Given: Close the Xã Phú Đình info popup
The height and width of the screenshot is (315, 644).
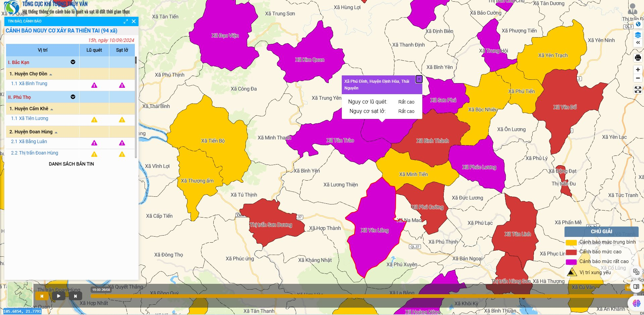Looking at the screenshot, I should coord(419,79).
